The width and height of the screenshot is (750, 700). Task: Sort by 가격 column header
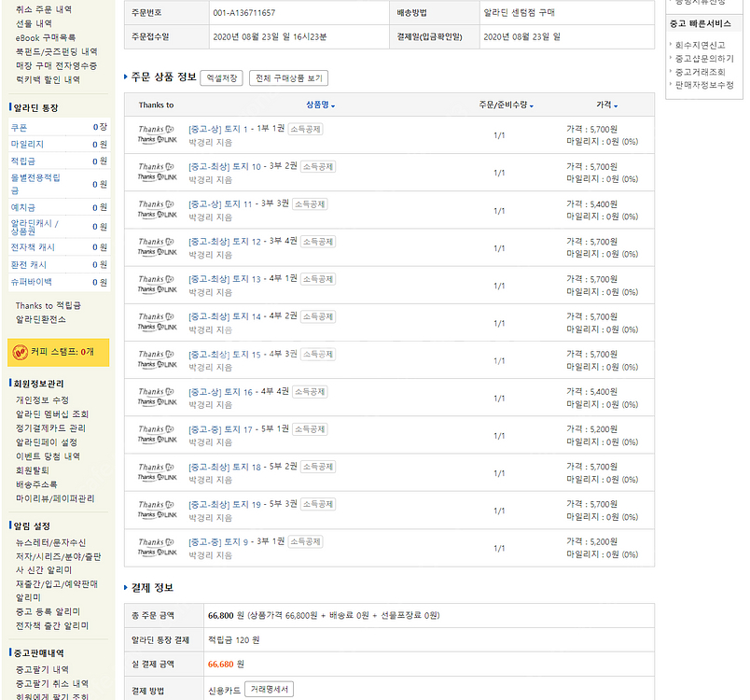606,105
